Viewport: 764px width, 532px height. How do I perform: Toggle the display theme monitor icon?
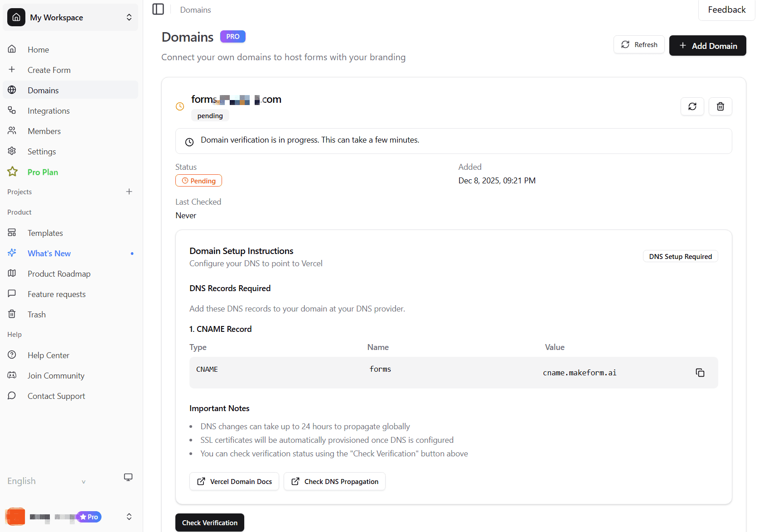tap(128, 477)
